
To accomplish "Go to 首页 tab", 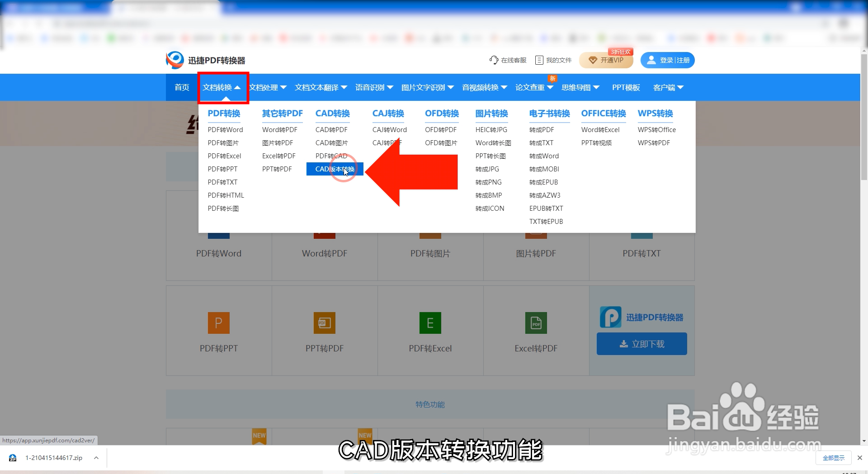I will [x=182, y=87].
